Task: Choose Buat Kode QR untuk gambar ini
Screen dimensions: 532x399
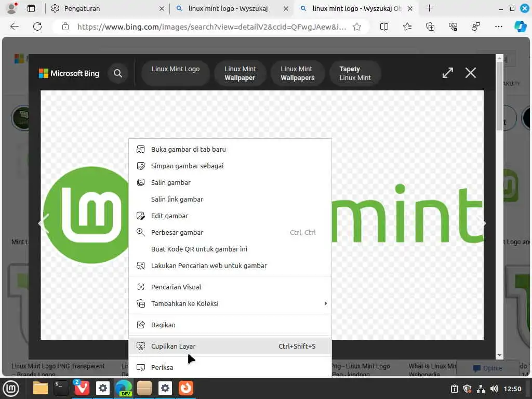Action: 230,249
